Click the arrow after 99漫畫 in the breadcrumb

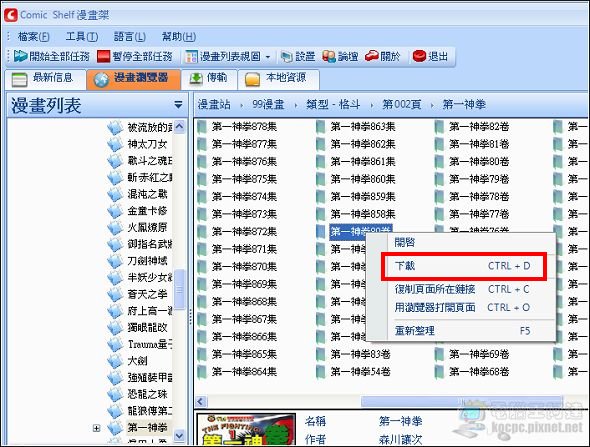click(296, 105)
